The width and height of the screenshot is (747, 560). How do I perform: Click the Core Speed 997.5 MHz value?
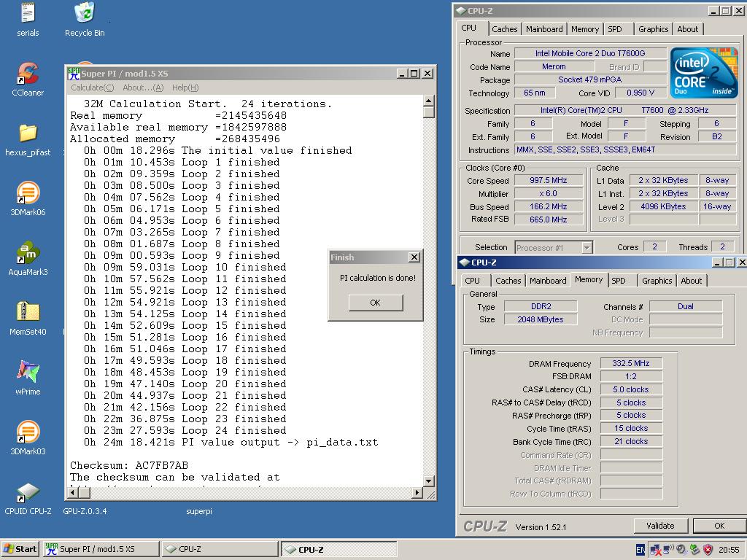pyautogui.click(x=549, y=181)
